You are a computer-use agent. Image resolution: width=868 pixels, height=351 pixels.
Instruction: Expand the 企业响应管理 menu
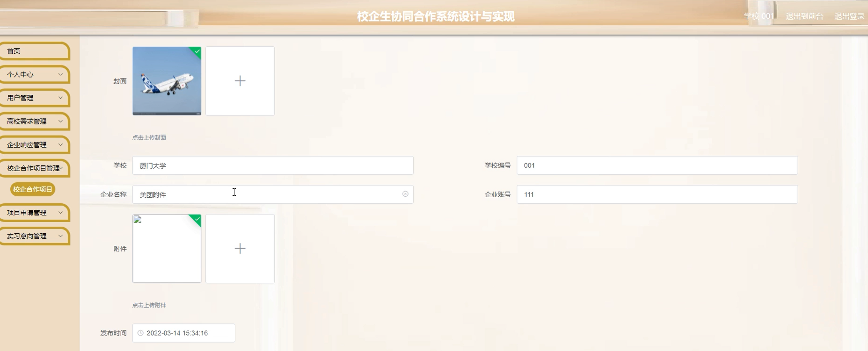35,144
